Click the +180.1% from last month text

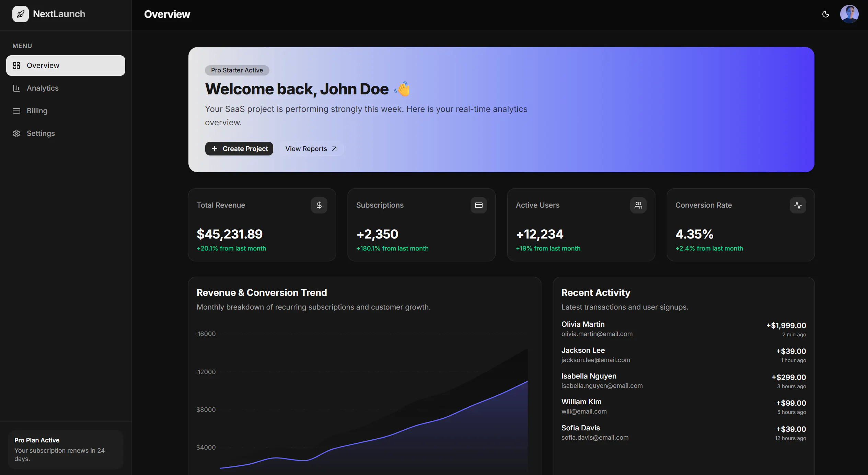pos(392,248)
